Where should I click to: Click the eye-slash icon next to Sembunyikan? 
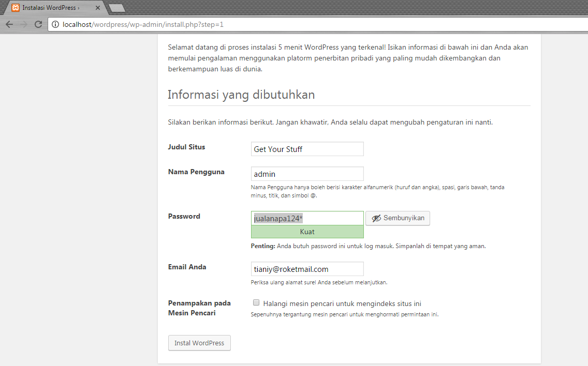(376, 218)
